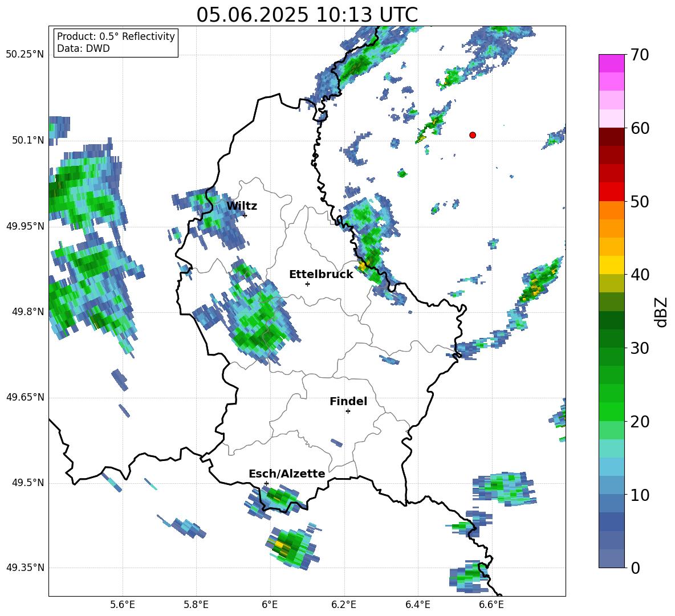Click the colorbar 30 tick label
675x616 pixels.
[x=640, y=348]
